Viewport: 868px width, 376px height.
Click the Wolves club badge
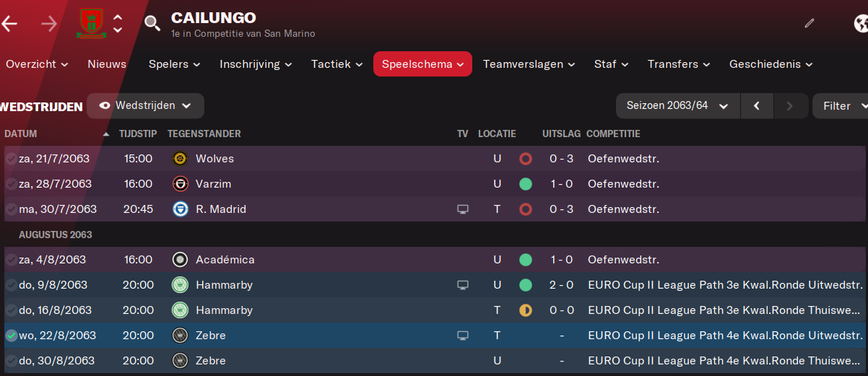[x=180, y=159]
